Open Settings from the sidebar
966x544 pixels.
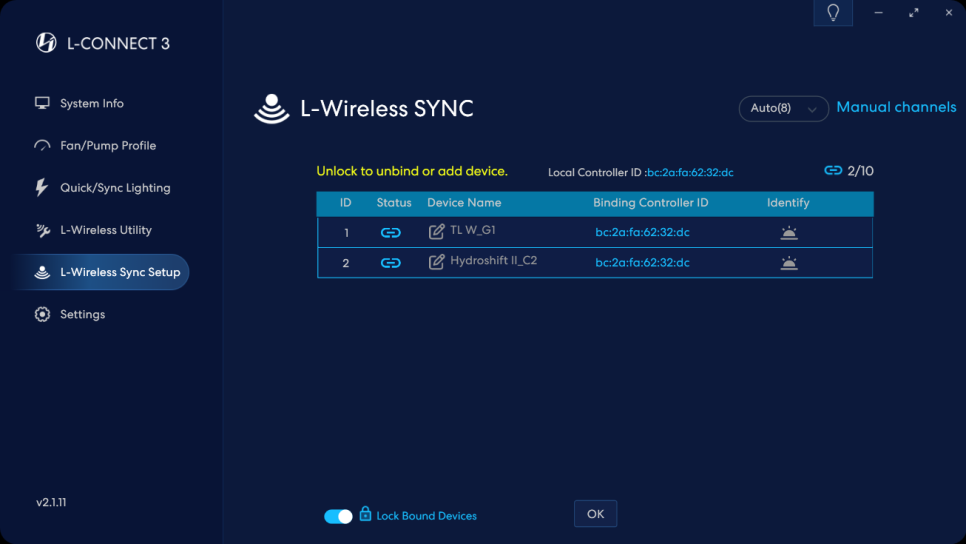[82, 314]
